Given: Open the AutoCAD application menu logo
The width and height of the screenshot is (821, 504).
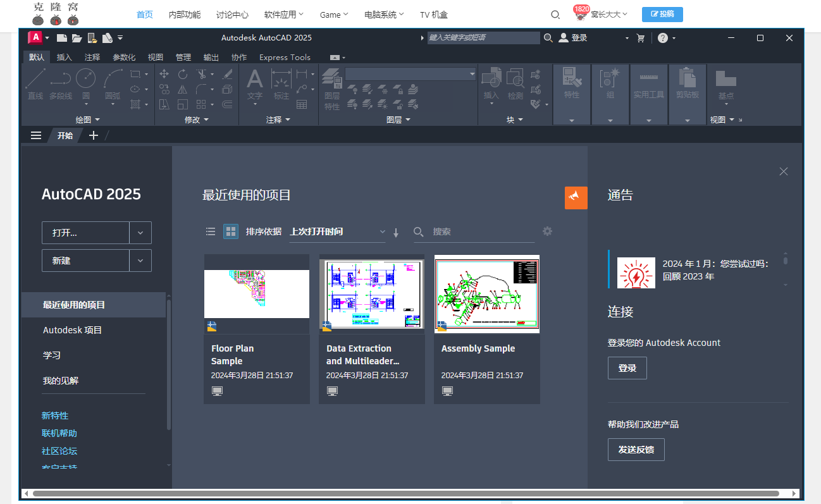Looking at the screenshot, I should [36, 38].
